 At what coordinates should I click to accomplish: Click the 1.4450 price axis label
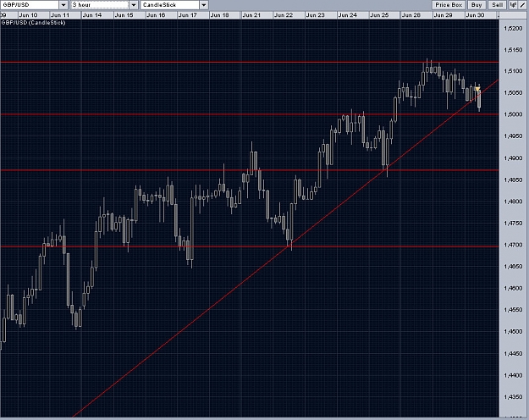513,353
